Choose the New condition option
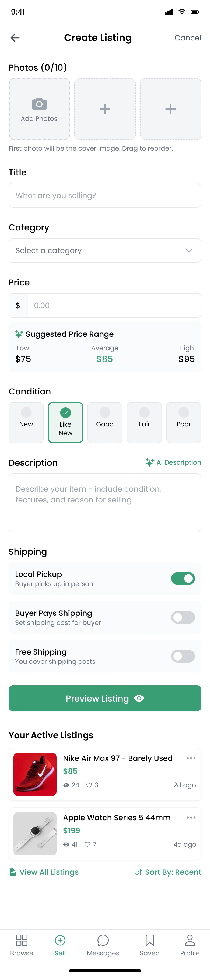Viewport: 210px width, 980px height. click(26, 422)
